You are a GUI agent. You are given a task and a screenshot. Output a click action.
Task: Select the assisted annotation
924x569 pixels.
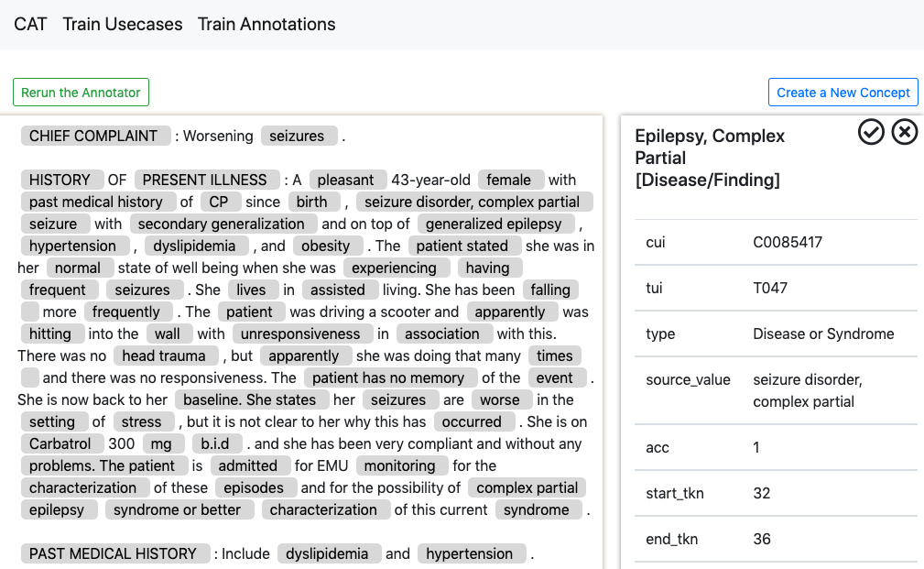pyautogui.click(x=340, y=290)
